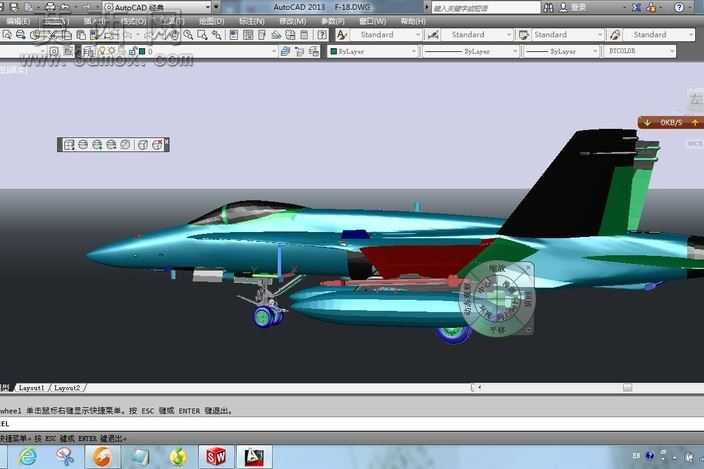Click the Paste icon in the standard toolbar

click(81, 35)
